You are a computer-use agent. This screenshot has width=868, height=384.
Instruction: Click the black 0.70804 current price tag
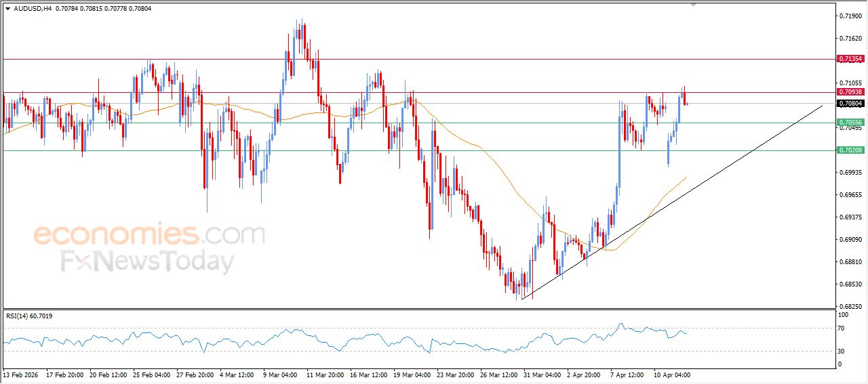click(850, 104)
